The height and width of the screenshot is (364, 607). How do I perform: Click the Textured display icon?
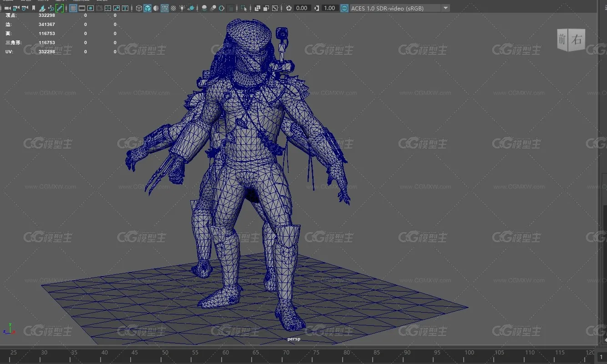click(173, 8)
